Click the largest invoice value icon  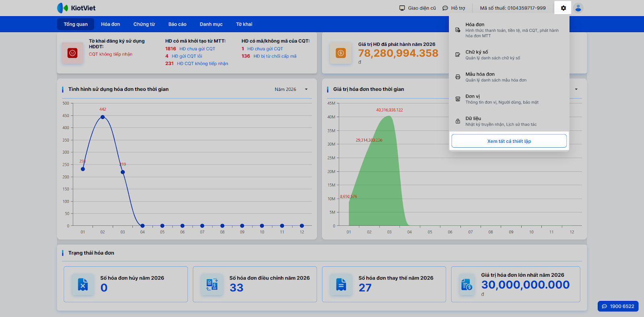[x=466, y=284]
